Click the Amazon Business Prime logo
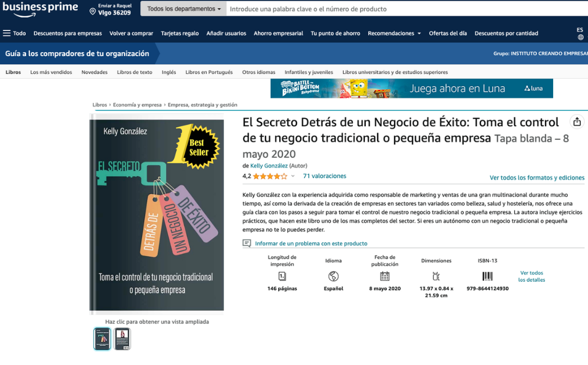The height and width of the screenshot is (365, 588). pos(40,9)
